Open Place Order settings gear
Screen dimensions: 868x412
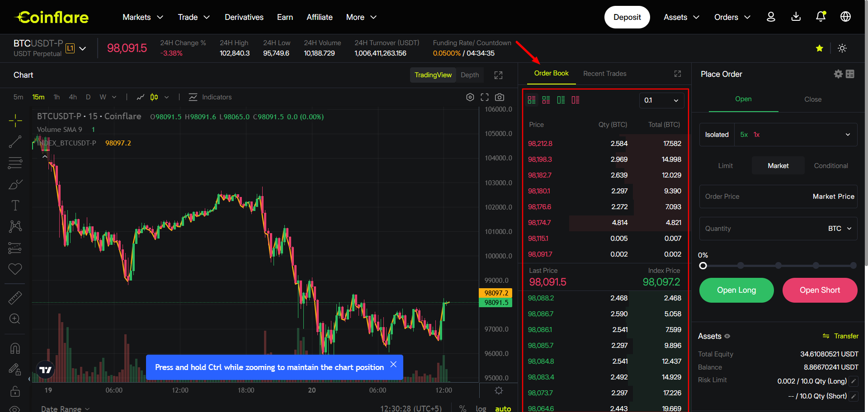pos(838,74)
